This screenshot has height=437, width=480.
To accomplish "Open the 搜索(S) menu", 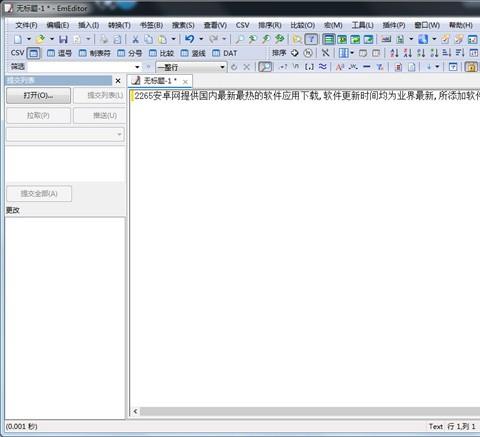I will (183, 25).
